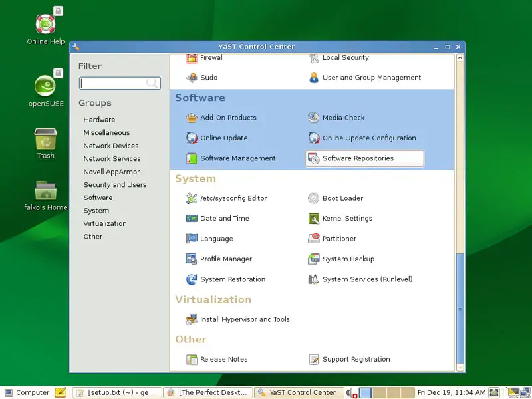Open Date and Time icon
The image size is (532, 399).
[192, 219]
